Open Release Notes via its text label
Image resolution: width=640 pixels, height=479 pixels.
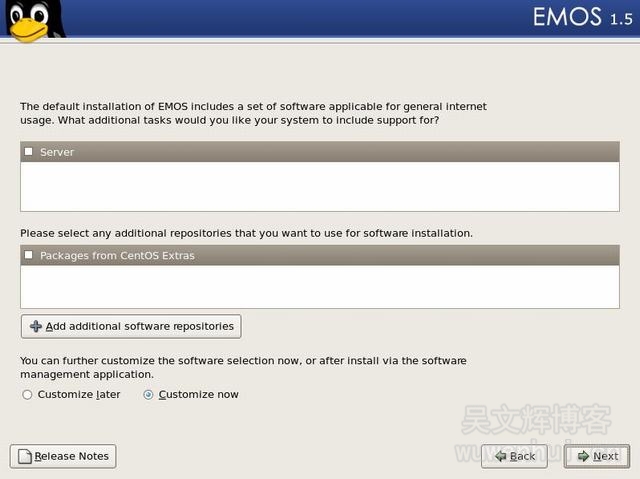[71, 456]
